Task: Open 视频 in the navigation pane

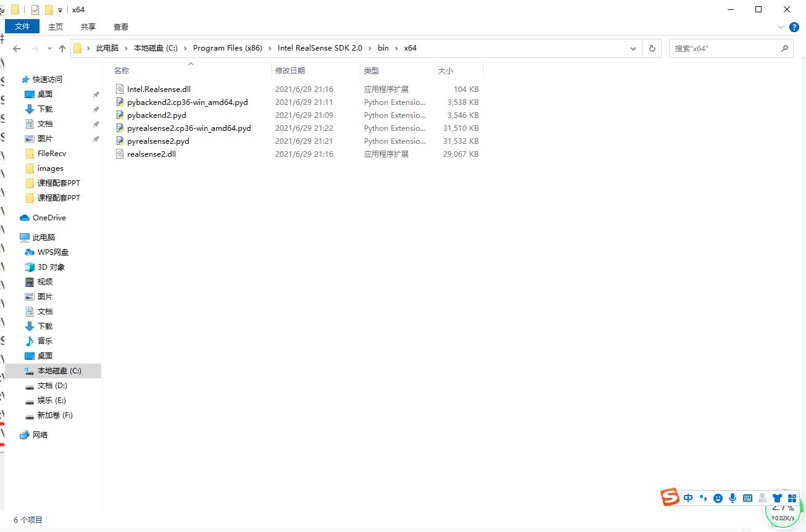Action: 45,281
